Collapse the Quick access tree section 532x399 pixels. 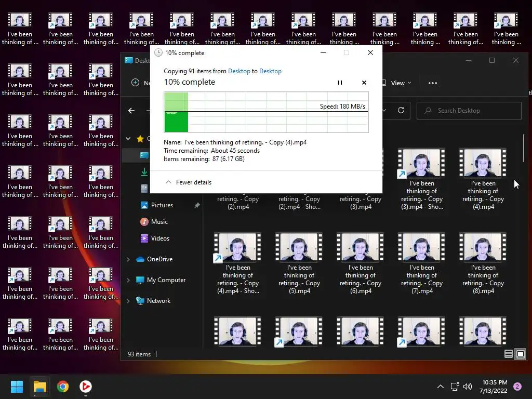click(128, 138)
